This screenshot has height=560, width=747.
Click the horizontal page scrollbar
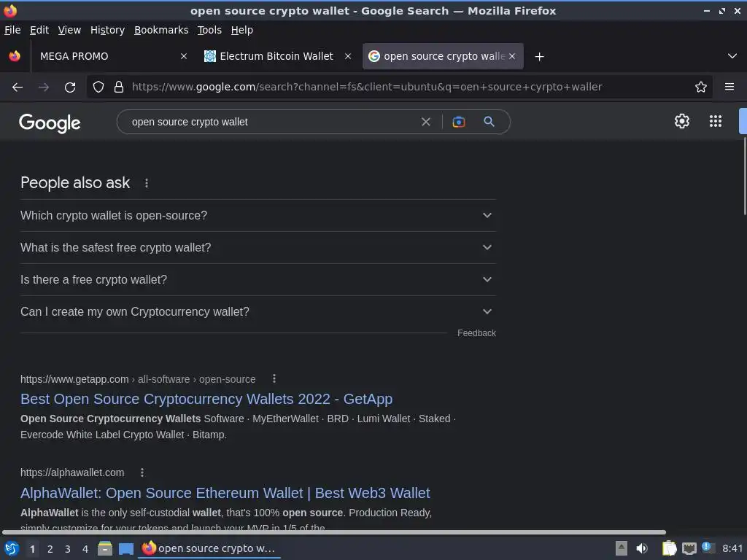click(x=334, y=532)
